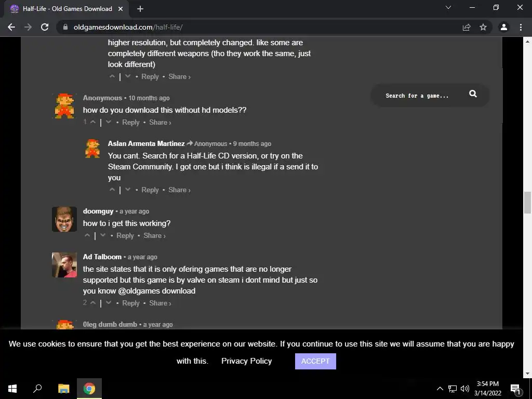Show hidden system tray icons
Image resolution: width=532 pixels, height=399 pixels.
click(440, 389)
